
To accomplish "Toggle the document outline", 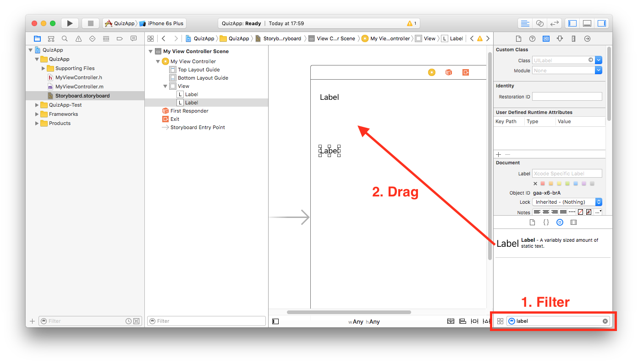I will click(275, 321).
